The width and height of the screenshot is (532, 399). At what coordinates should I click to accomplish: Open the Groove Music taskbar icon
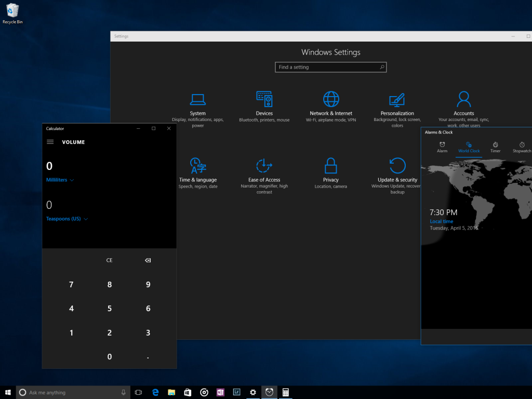tap(204, 392)
